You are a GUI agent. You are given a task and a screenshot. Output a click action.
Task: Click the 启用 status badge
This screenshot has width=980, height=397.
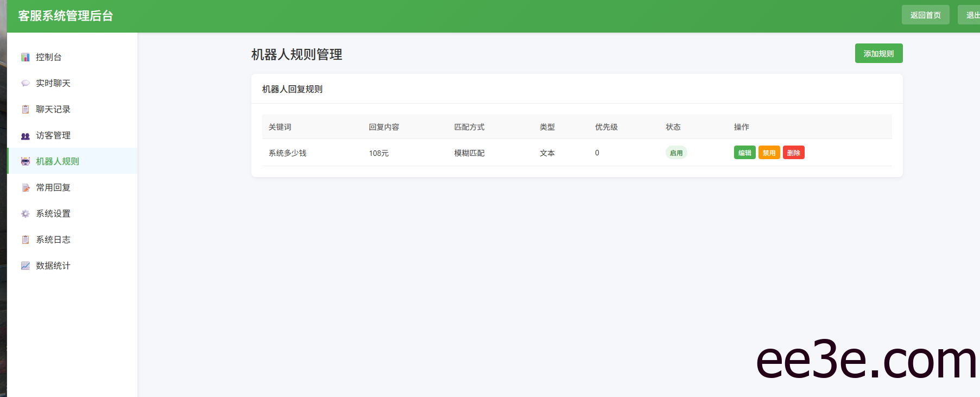click(x=676, y=153)
